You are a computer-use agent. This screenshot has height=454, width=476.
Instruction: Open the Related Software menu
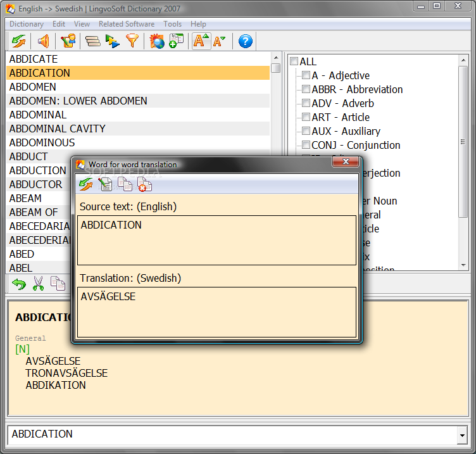coord(127,24)
